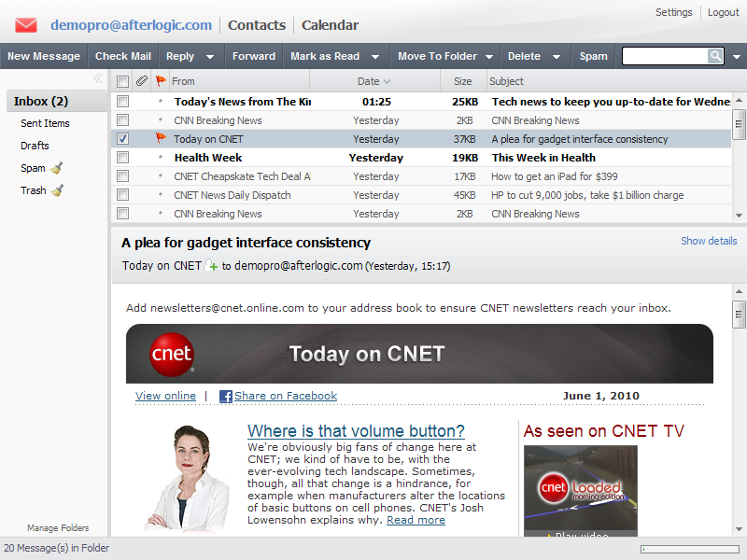Click the message list scrollbar thumb
The height and width of the screenshot is (560, 747).
coord(739,124)
